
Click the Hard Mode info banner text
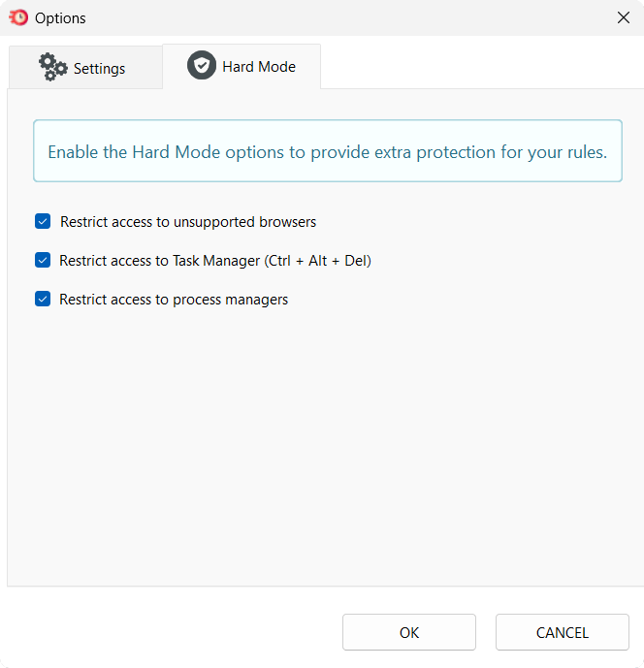(327, 152)
